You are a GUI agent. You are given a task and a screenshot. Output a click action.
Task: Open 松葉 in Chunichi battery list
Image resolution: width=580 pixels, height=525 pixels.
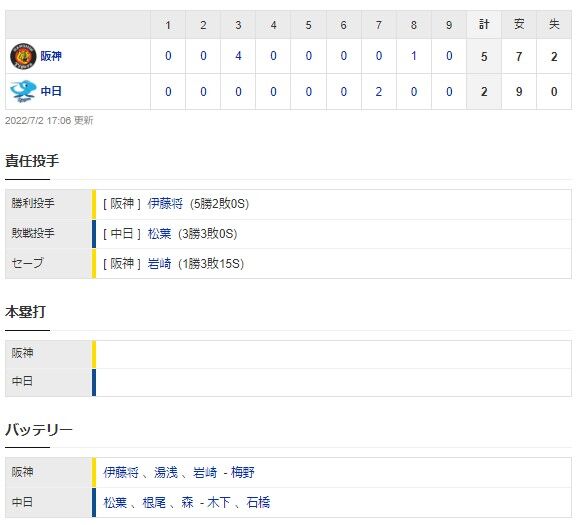click(x=115, y=502)
